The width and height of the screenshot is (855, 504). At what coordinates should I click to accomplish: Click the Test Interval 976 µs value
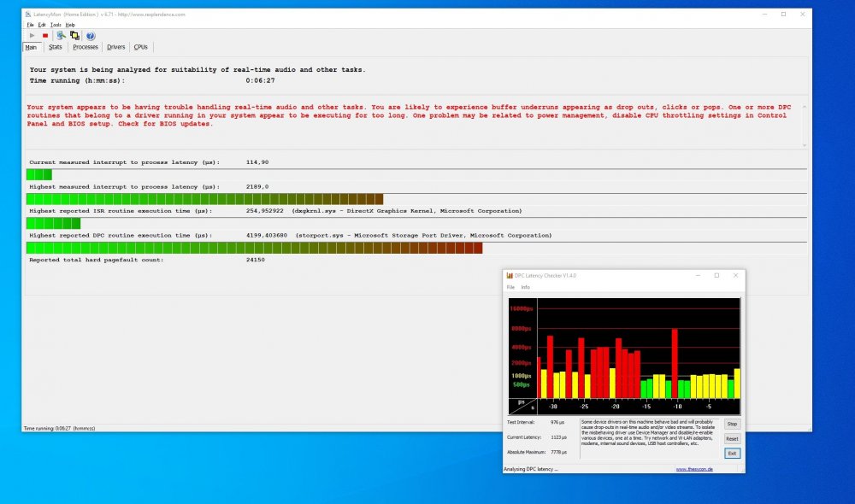pos(557,422)
